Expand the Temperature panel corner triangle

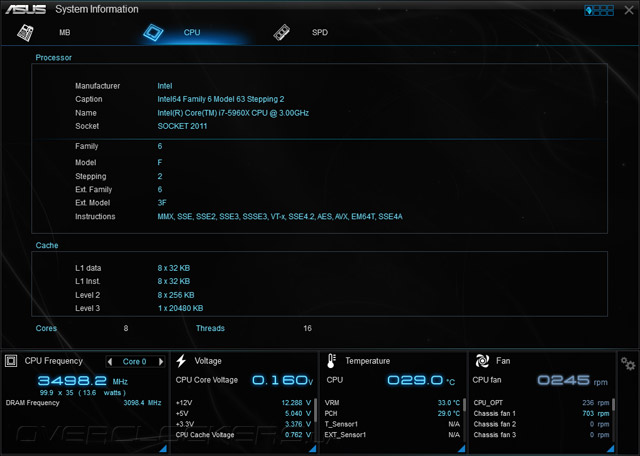[462, 449]
